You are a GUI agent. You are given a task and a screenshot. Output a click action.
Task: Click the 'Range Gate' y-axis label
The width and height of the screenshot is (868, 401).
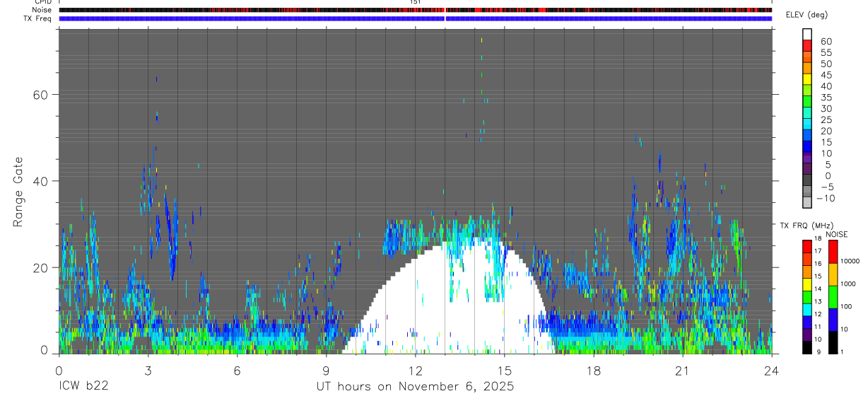click(x=19, y=192)
